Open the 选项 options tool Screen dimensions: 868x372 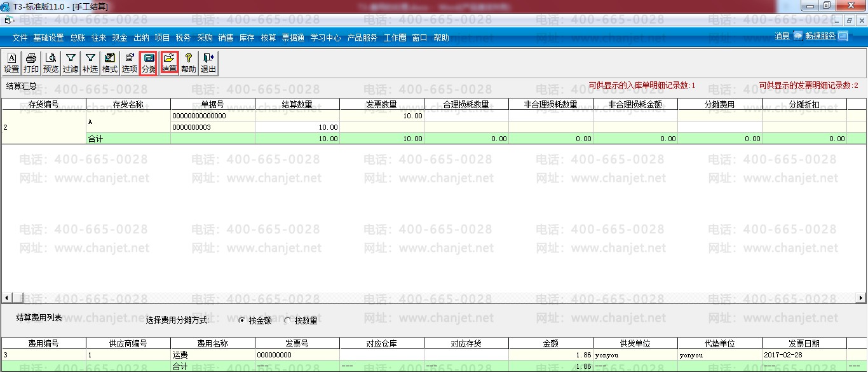pyautogui.click(x=130, y=63)
